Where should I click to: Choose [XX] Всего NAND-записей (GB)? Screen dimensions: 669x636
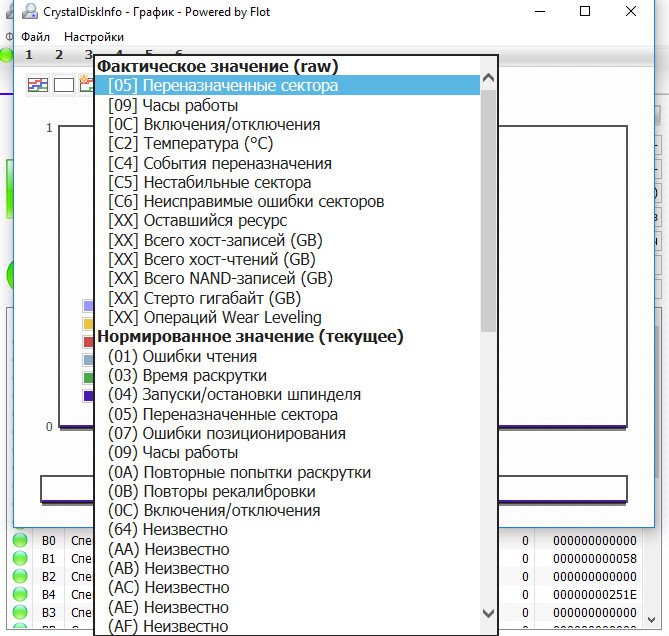(x=287, y=279)
